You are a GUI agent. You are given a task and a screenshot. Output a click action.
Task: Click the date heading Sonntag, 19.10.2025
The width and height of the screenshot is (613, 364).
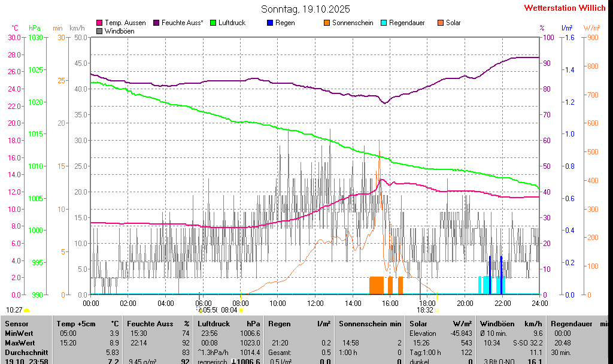(x=306, y=9)
